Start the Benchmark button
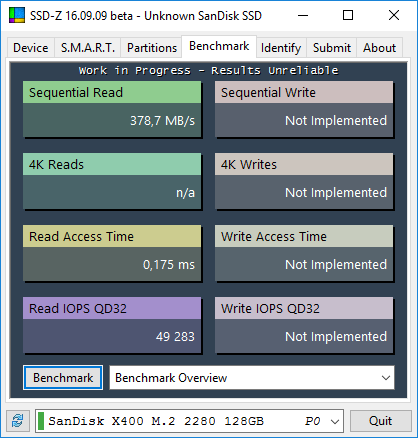 (63, 378)
